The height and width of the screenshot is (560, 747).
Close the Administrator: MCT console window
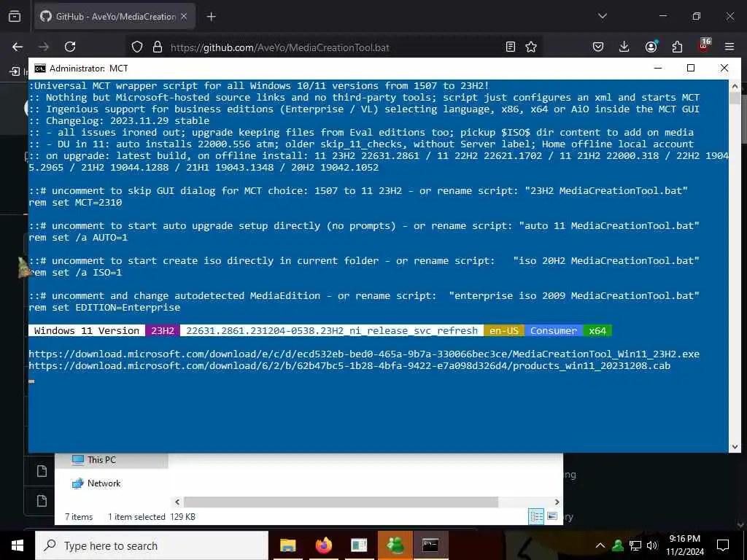coord(724,68)
